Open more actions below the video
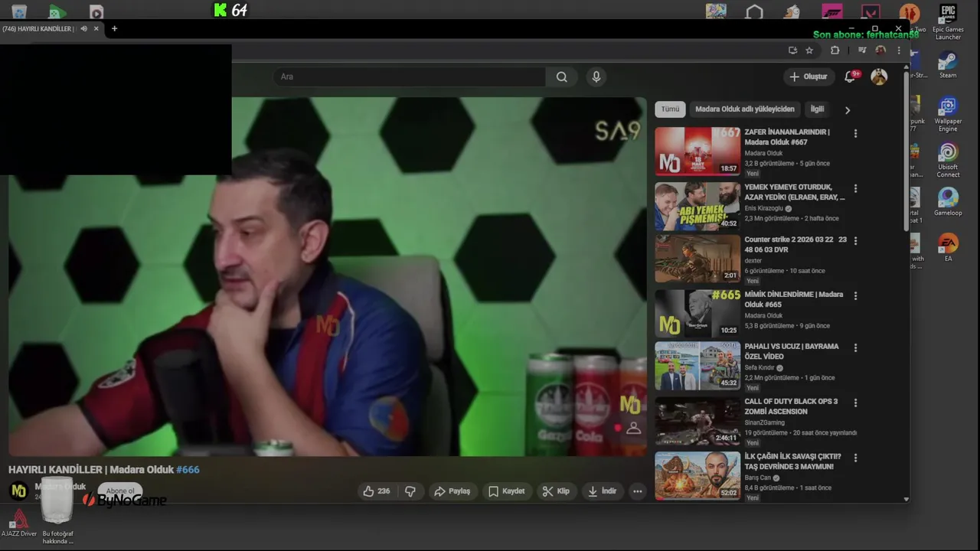 [x=637, y=491]
